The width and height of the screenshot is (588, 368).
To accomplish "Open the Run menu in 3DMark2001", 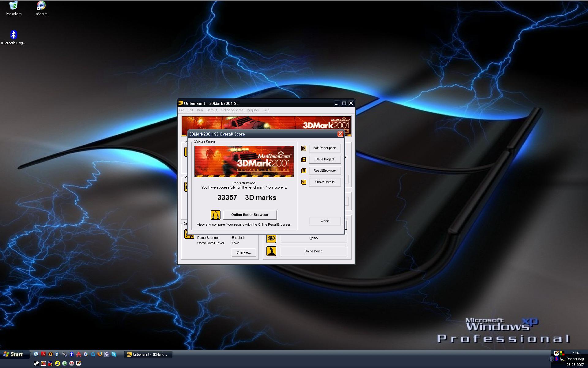I will pyautogui.click(x=200, y=110).
